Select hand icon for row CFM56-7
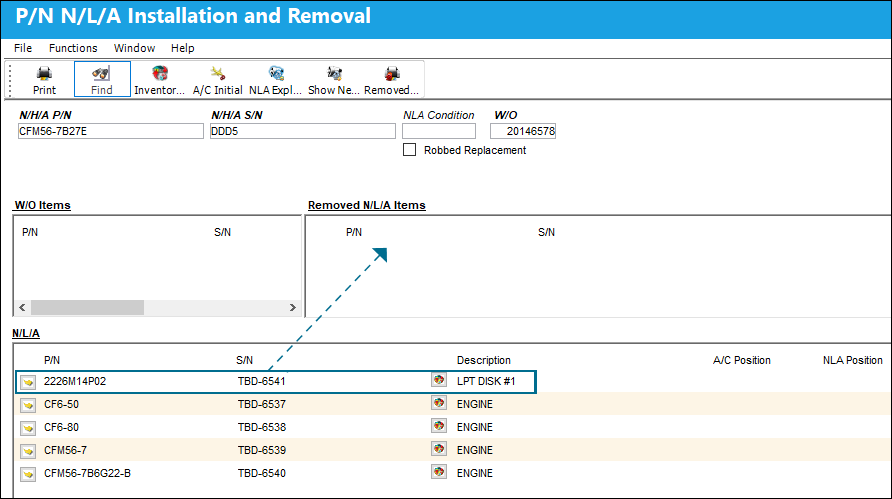 click(28, 451)
